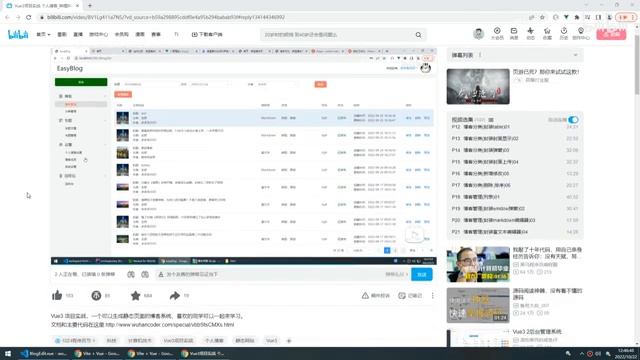
Task: Like the video with thumbs-up icon
Action: [57, 295]
